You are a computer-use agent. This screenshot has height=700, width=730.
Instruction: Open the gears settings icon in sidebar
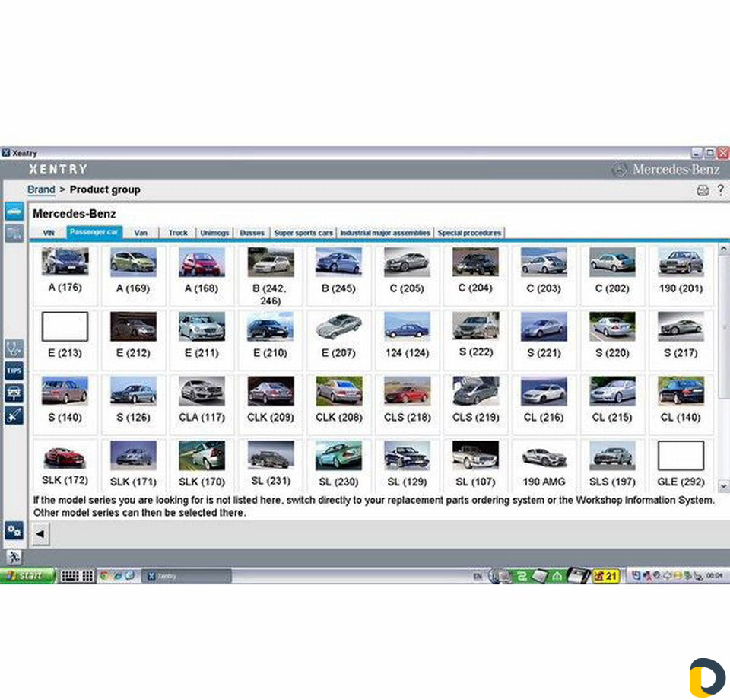(x=14, y=530)
